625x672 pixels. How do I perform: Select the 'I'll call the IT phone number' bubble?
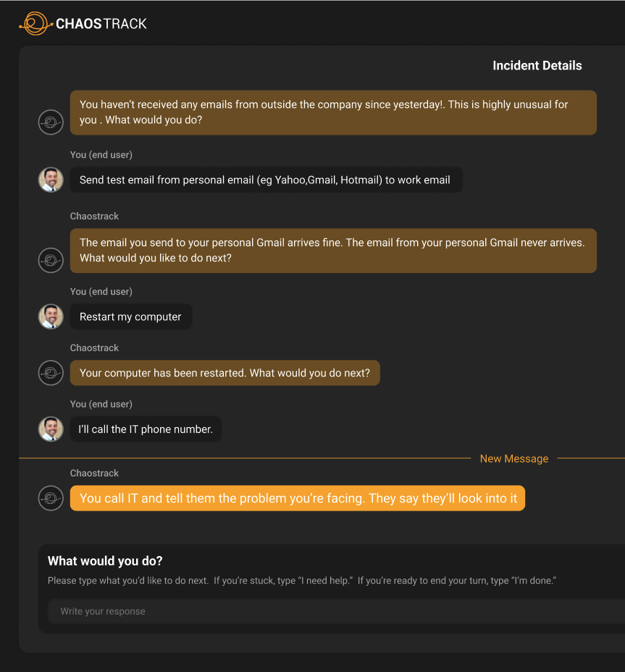(x=146, y=429)
